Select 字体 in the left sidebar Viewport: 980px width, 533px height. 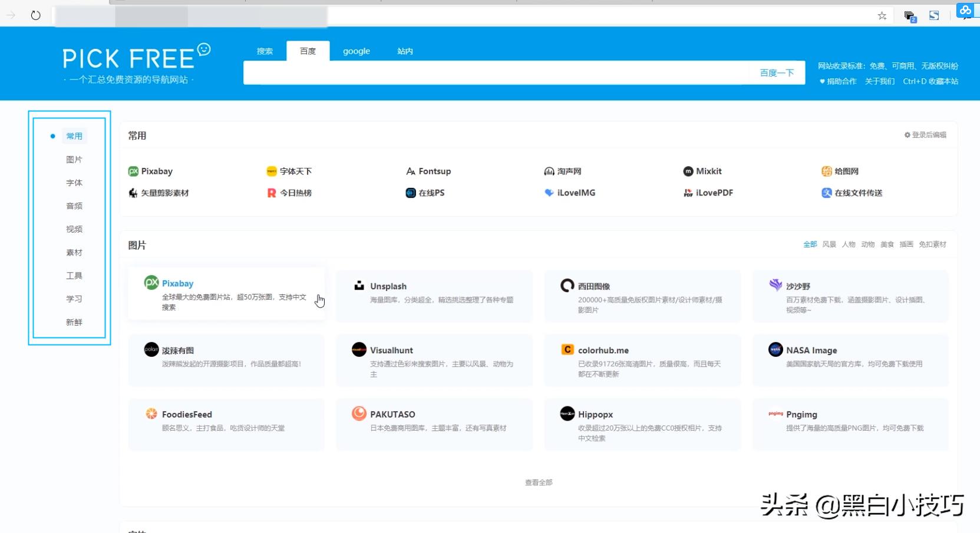(74, 183)
